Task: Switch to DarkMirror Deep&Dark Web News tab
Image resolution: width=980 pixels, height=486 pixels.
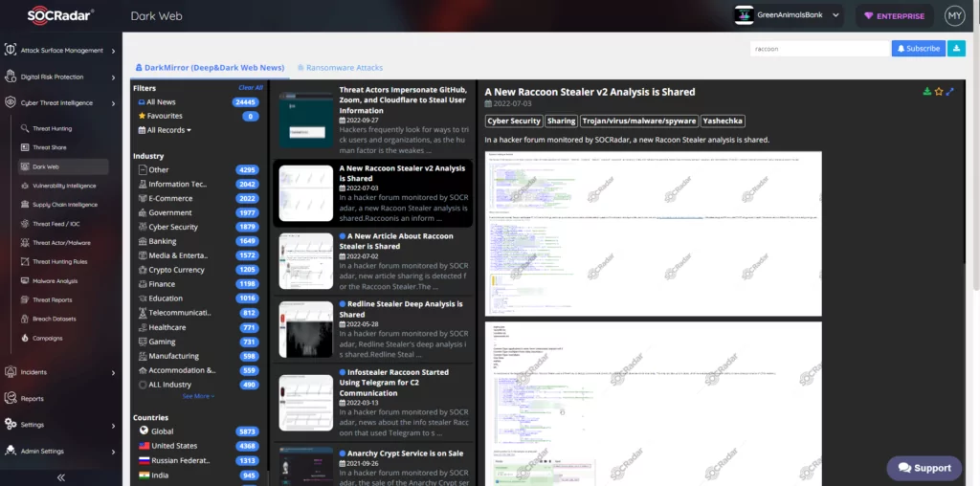Action: 210,68
